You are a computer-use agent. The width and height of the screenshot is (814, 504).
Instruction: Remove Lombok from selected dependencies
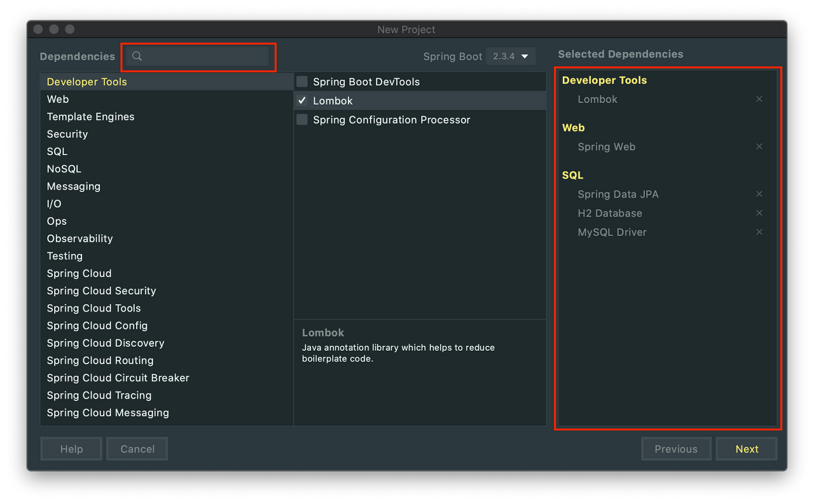coord(759,99)
